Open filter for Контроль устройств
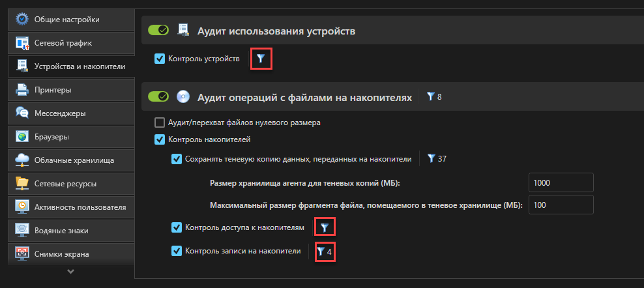 coord(261,59)
